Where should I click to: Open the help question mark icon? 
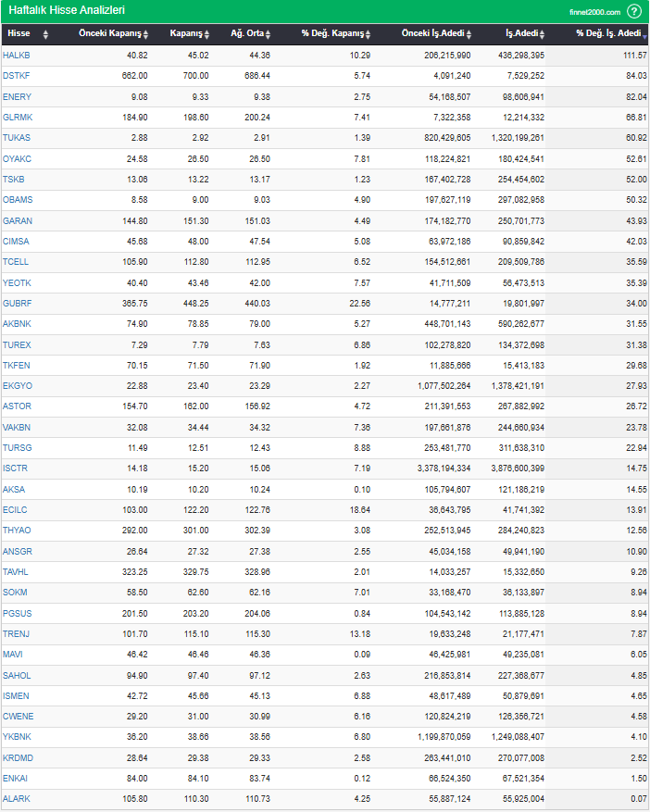pyautogui.click(x=634, y=11)
